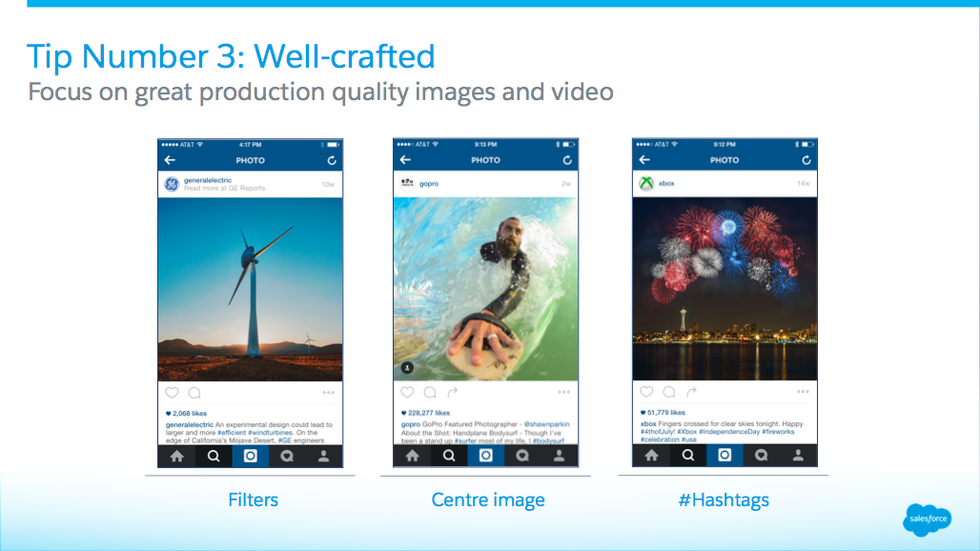
Task: Open the fireworks skyline photo
Action: point(725,289)
